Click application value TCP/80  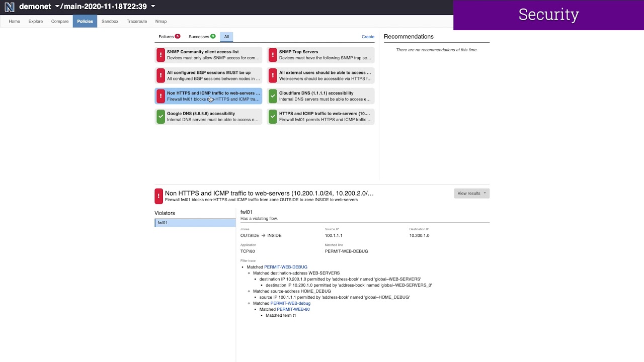pyautogui.click(x=248, y=251)
